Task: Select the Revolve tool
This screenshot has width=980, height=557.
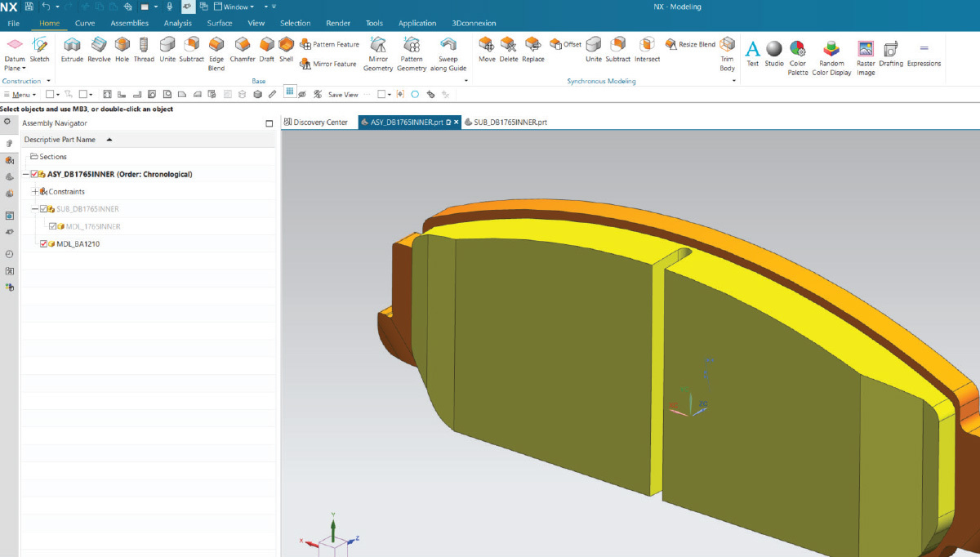Action: click(98, 51)
